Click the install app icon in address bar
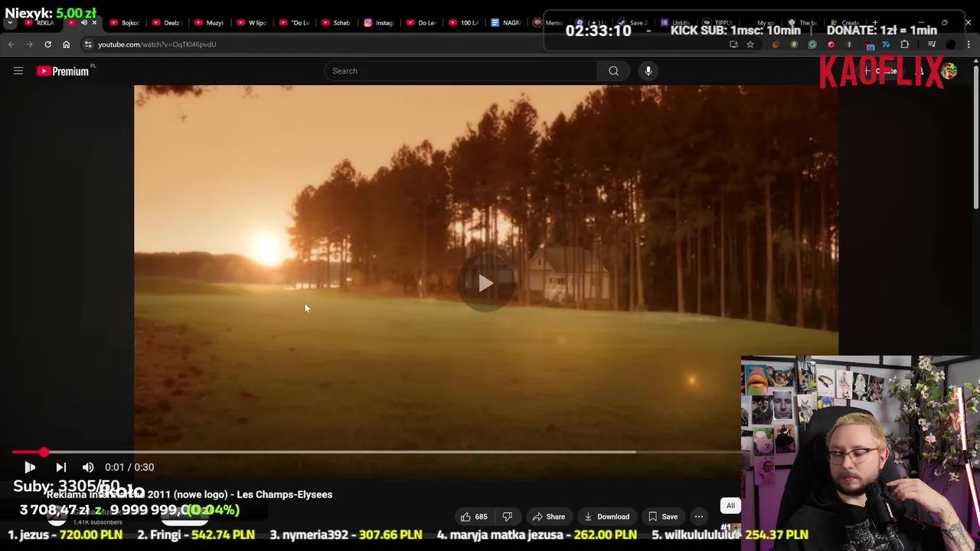 [733, 44]
